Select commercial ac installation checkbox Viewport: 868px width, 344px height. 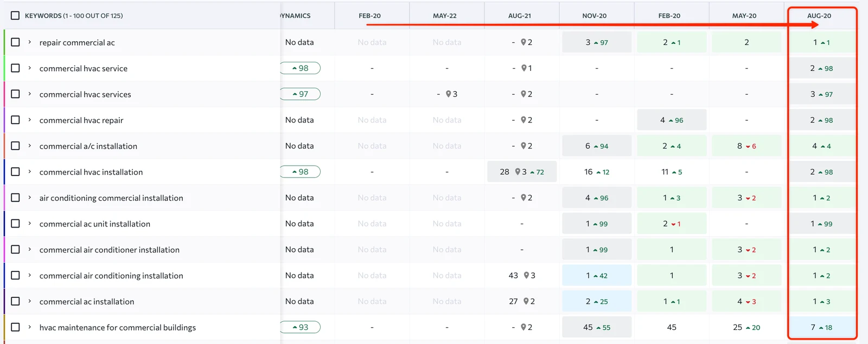[x=15, y=301]
